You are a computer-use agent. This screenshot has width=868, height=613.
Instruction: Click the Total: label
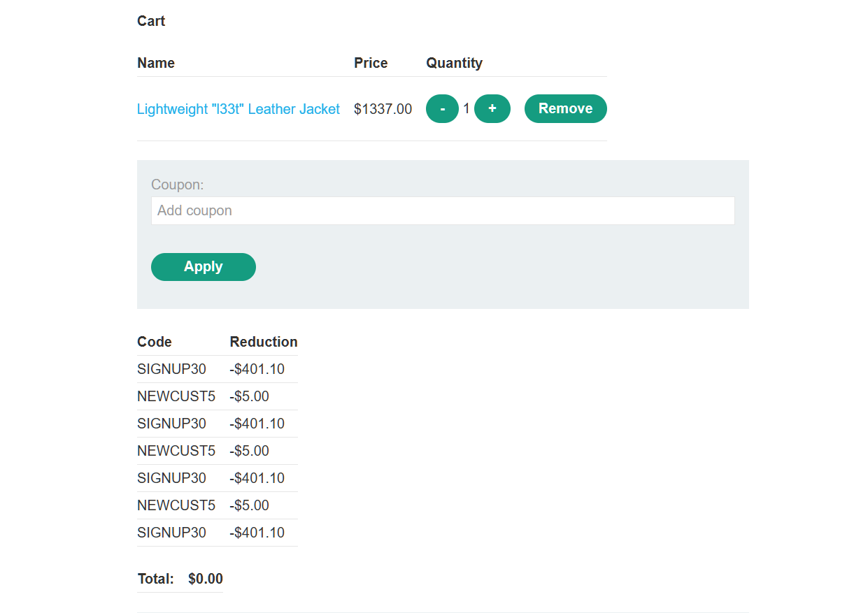[x=155, y=579]
